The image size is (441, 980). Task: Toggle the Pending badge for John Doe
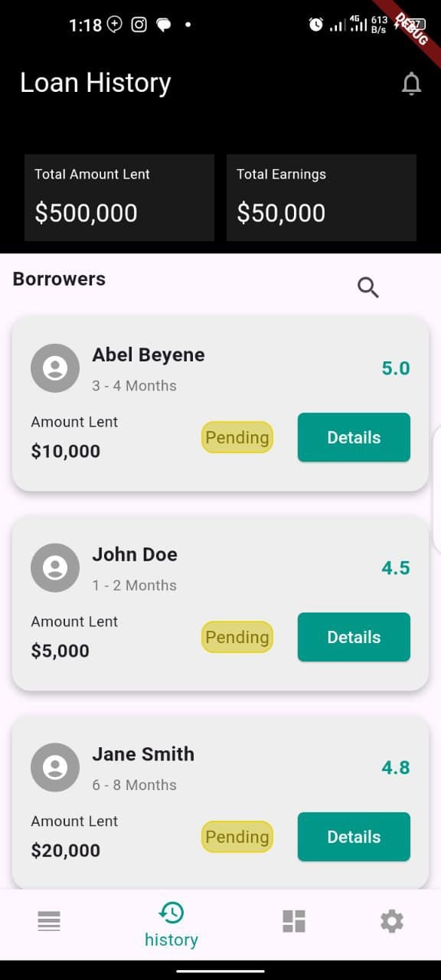point(237,637)
